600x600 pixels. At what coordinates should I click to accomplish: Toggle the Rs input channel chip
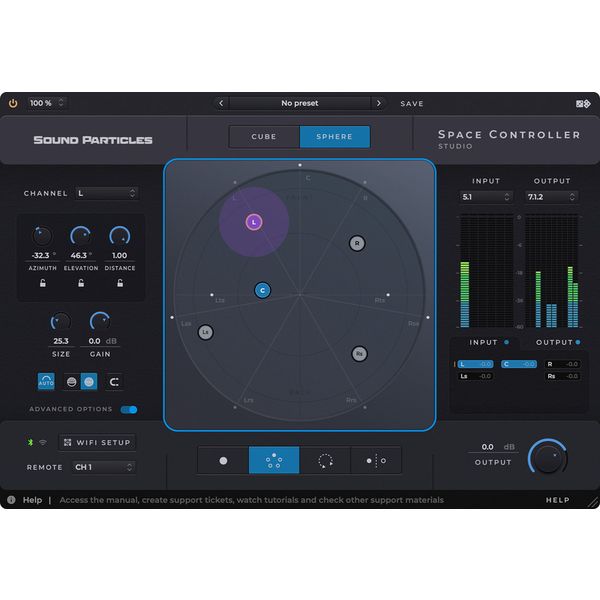(x=563, y=376)
